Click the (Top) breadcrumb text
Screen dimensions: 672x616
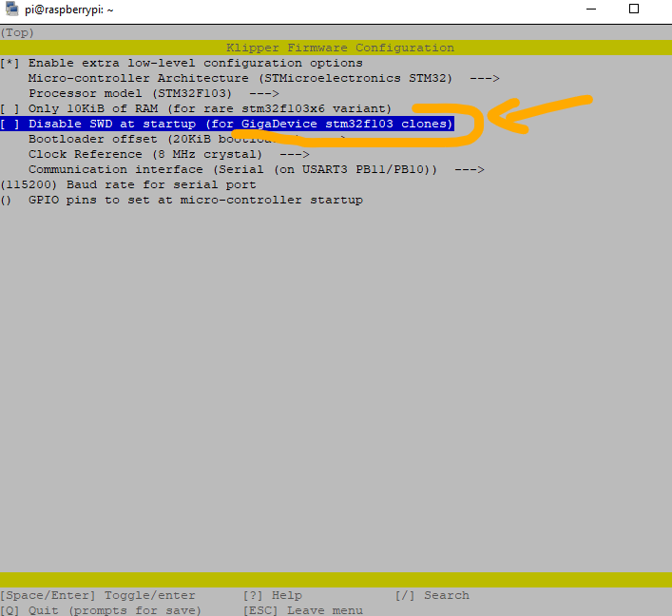coord(17,32)
